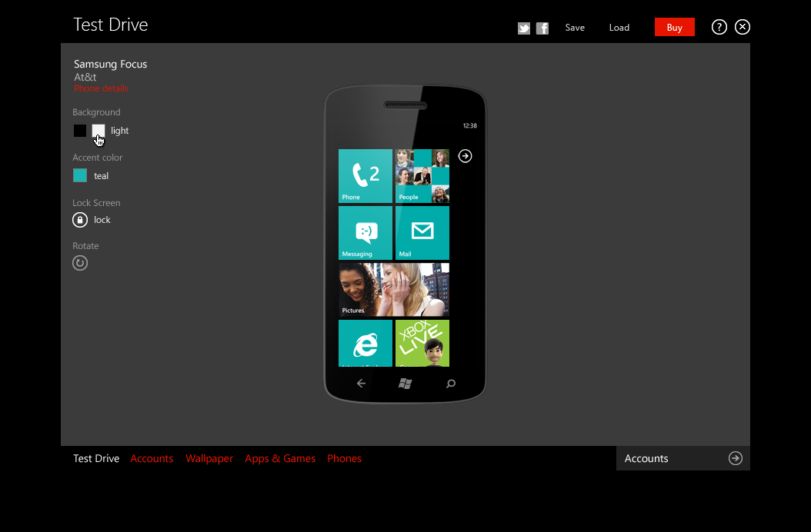
Task: Tap the phone's arrow to app list
Action: (x=465, y=155)
